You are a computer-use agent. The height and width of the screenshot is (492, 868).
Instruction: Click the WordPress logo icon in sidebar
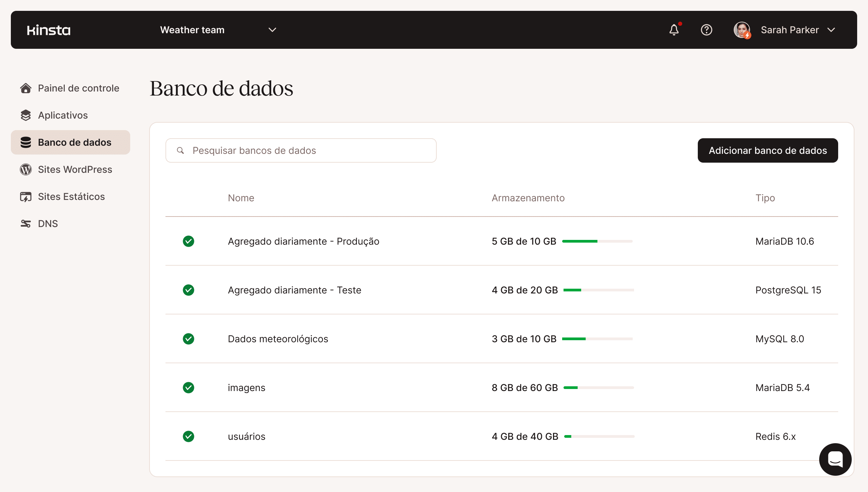(26, 169)
